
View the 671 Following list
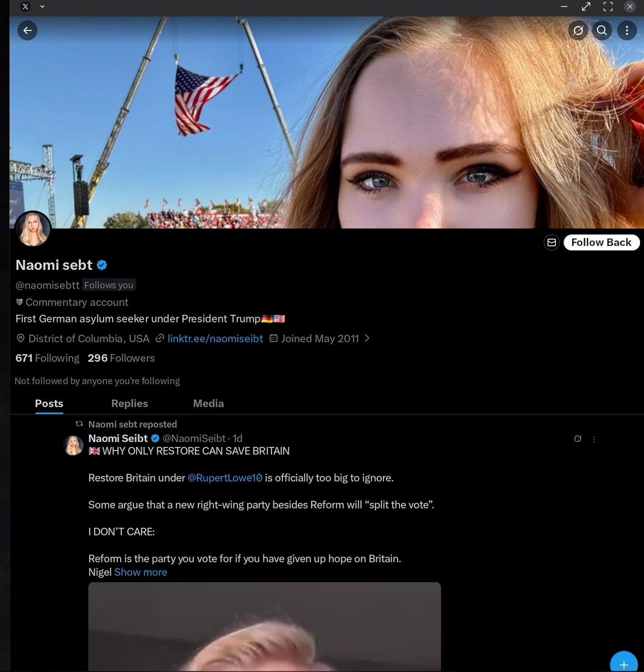(48, 358)
